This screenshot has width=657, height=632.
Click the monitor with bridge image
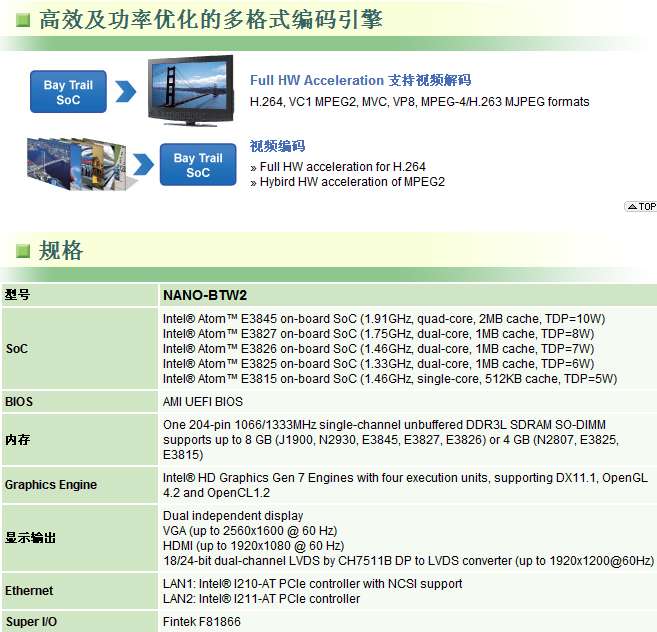(x=191, y=91)
